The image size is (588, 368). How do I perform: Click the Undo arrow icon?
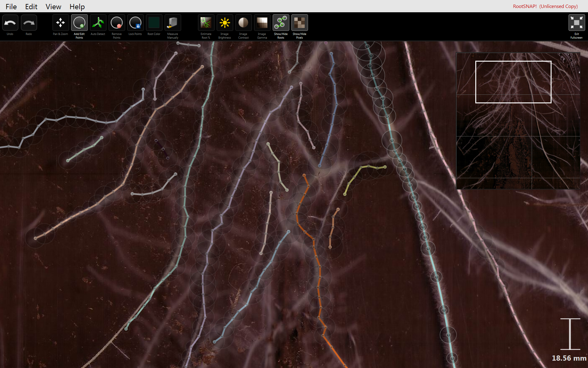pos(10,23)
